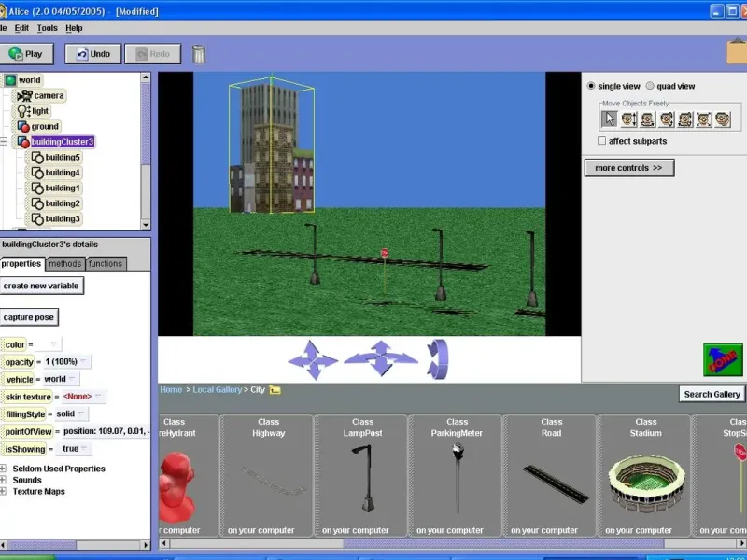
Task: Go to the Local Gallery link
Action: pyautogui.click(x=218, y=389)
